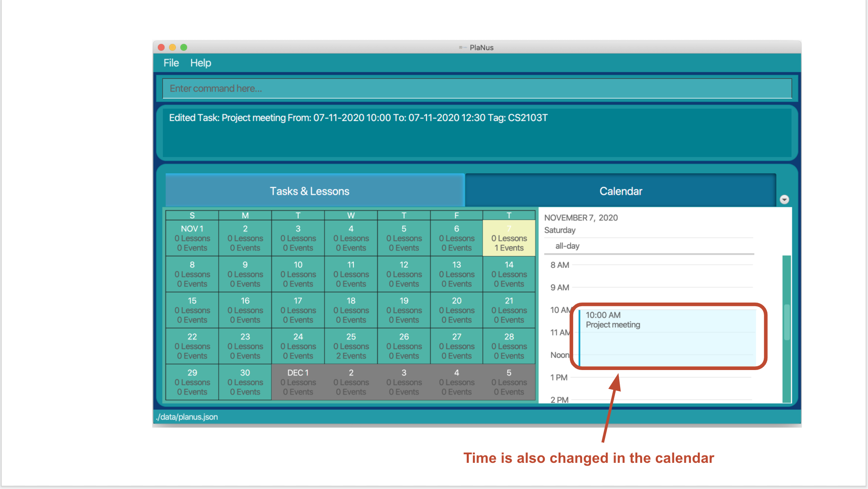Click the 9 AM time label
Screen dimensions: 868x489
pos(560,287)
